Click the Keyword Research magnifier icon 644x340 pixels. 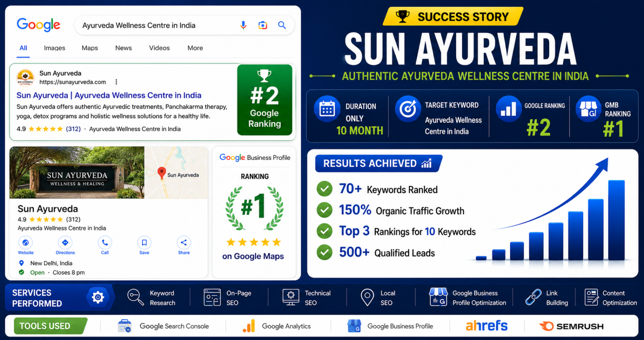click(136, 297)
